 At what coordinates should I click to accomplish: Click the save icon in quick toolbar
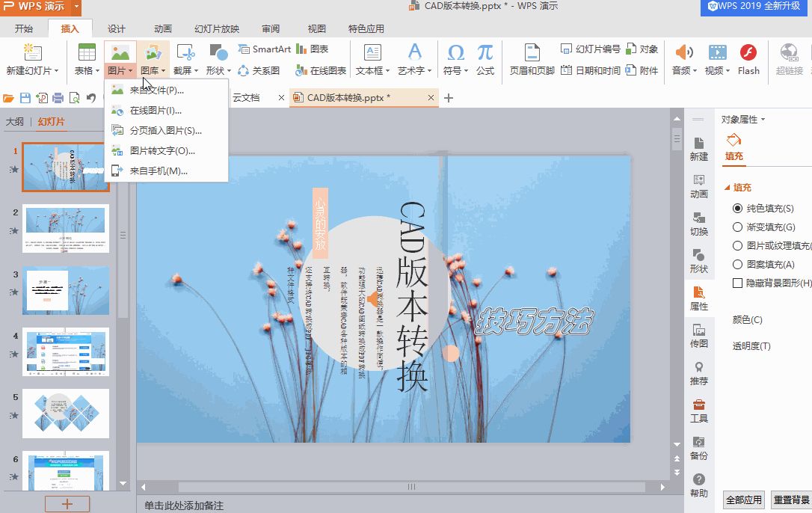click(25, 97)
